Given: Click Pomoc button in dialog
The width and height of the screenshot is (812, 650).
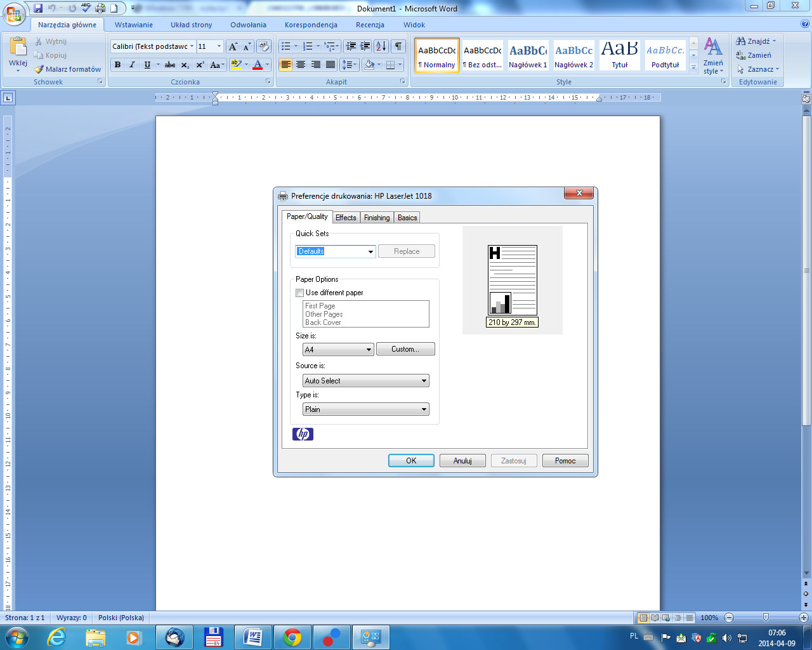Looking at the screenshot, I should [x=565, y=461].
